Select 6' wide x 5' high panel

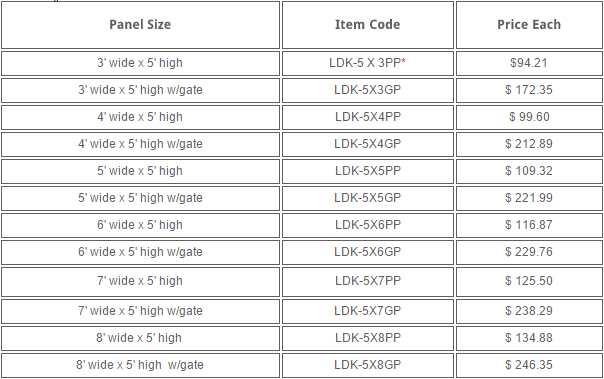[139, 225]
